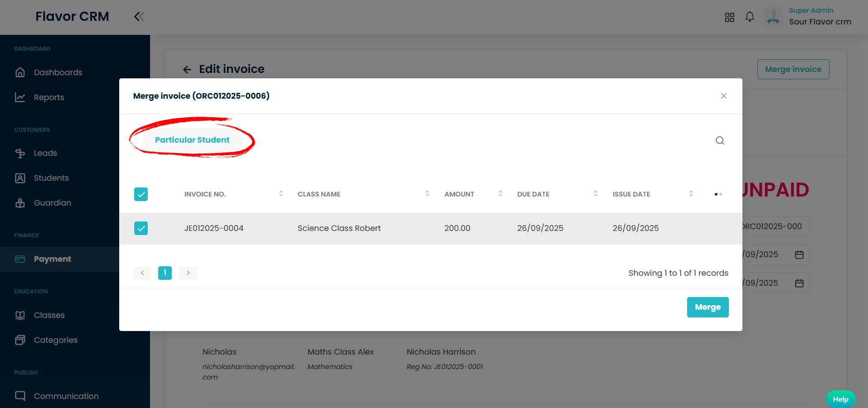
Task: Uncheck invoice JE012025-0004 checkbox
Action: click(141, 228)
